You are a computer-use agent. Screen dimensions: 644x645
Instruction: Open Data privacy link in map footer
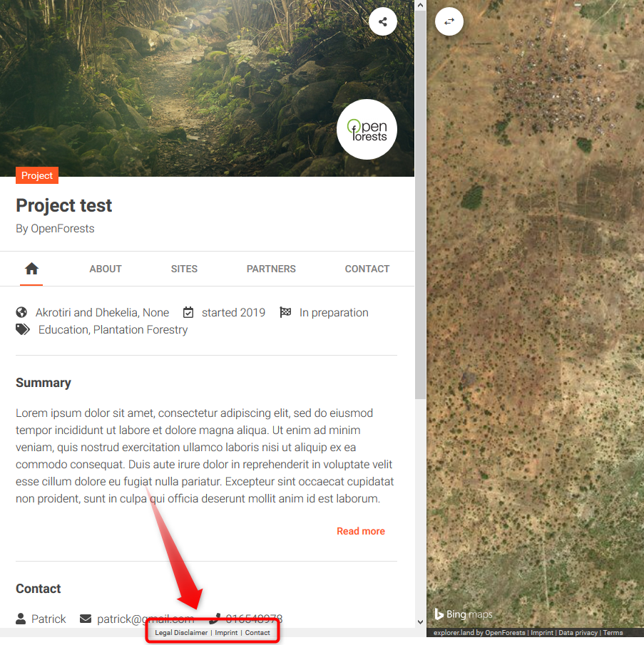(578, 633)
